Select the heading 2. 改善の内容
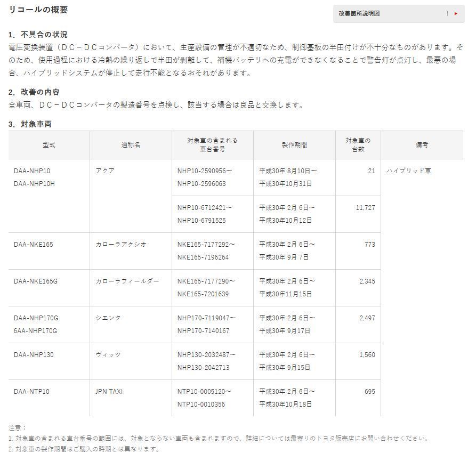 [34, 92]
